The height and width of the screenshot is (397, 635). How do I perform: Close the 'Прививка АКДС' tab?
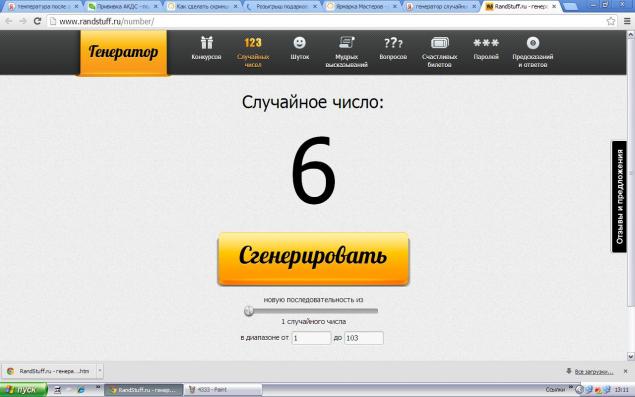click(x=155, y=6)
